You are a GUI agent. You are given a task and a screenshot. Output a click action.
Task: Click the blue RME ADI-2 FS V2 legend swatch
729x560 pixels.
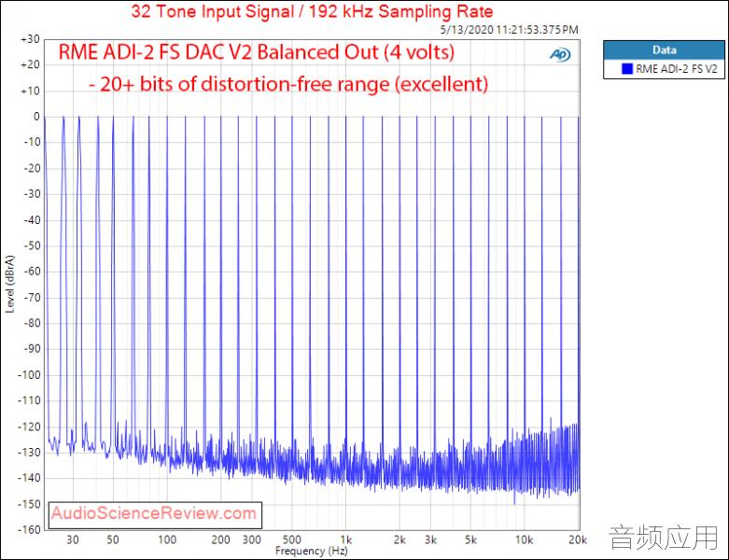point(627,69)
